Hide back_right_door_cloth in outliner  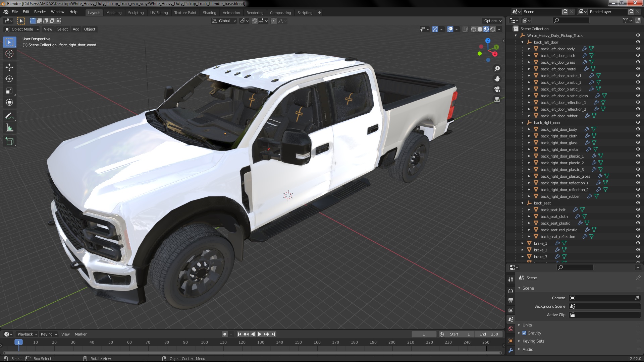[638, 136]
